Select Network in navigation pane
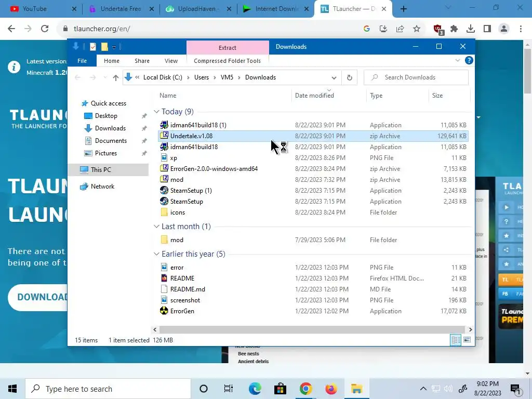 tap(102, 187)
